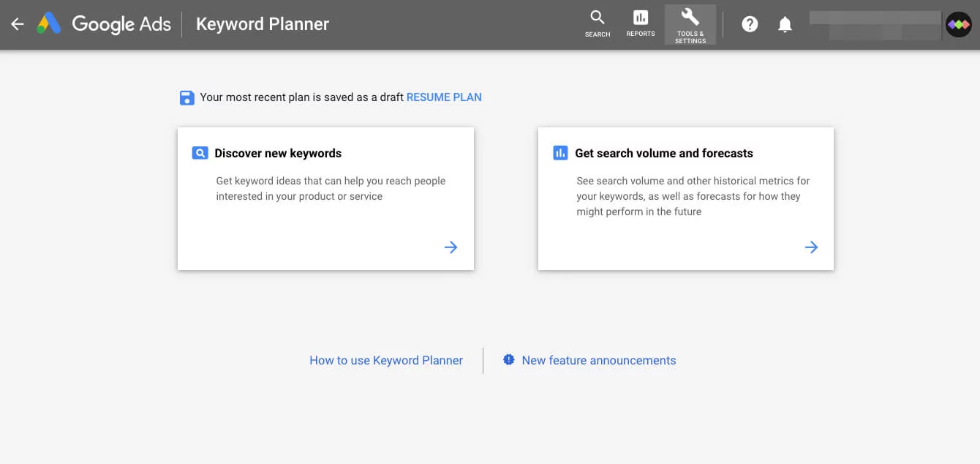This screenshot has width=980, height=464.
Task: Click the bar chart icon on search volume card
Action: 560,153
